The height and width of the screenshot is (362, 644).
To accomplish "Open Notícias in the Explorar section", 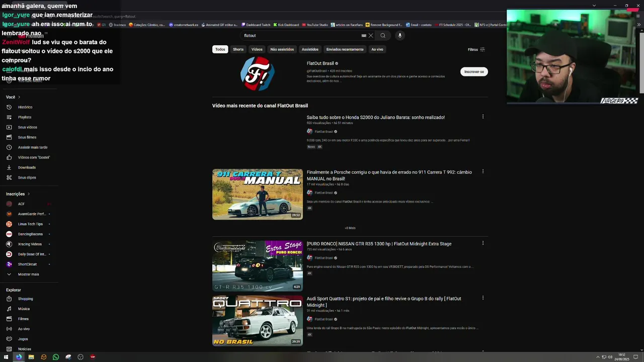I will [24, 349].
